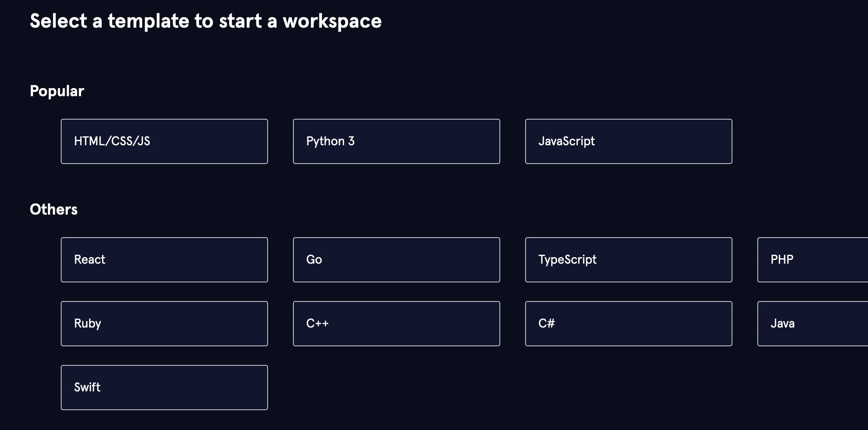The height and width of the screenshot is (430, 868).
Task: Choose the HTML/CSS/JS template
Action: point(164,141)
